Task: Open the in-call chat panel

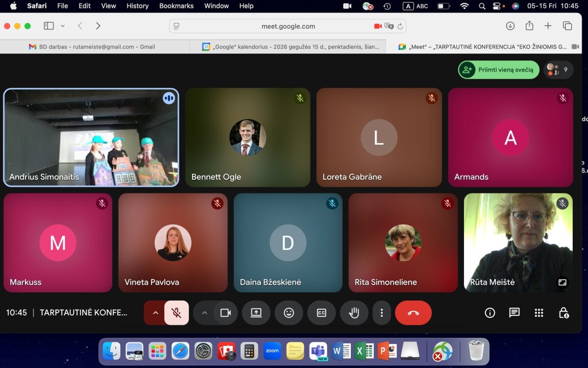Action: [514, 313]
